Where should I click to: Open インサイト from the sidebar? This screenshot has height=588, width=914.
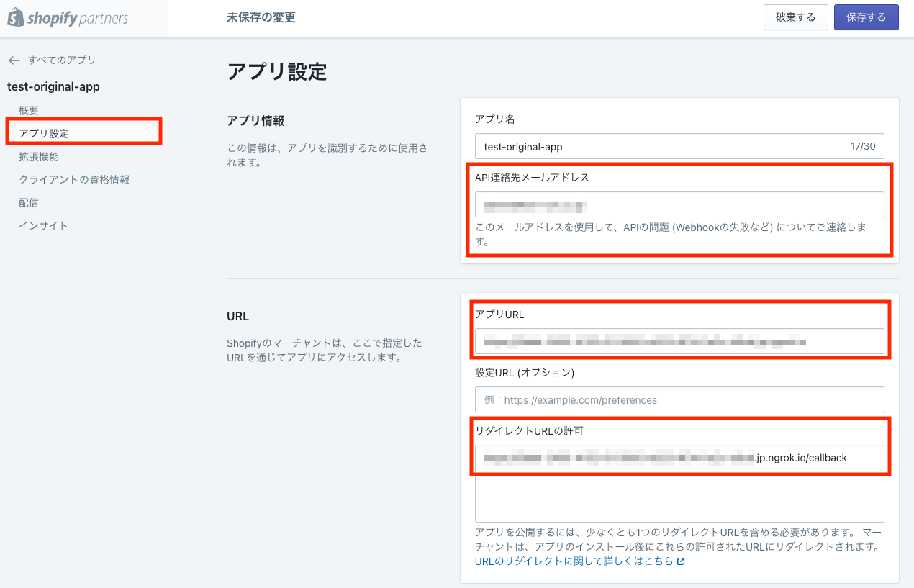pos(40,225)
